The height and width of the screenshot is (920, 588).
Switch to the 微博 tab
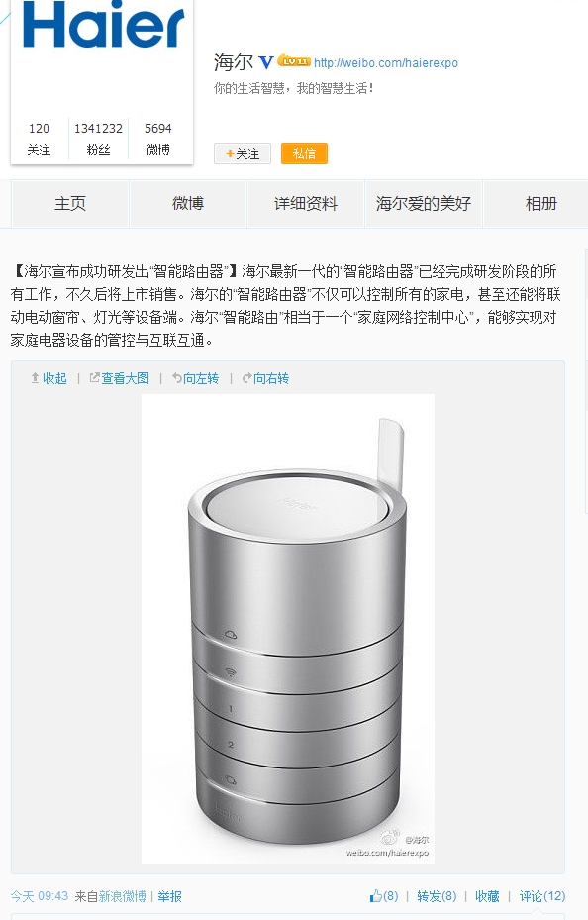(x=188, y=204)
